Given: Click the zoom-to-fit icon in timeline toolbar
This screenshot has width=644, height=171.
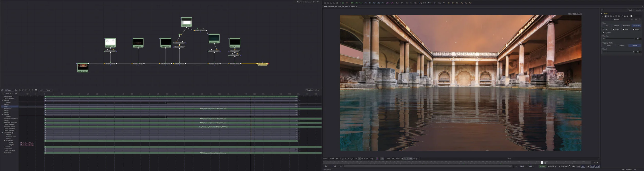Looking at the screenshot, I should point(20,90).
